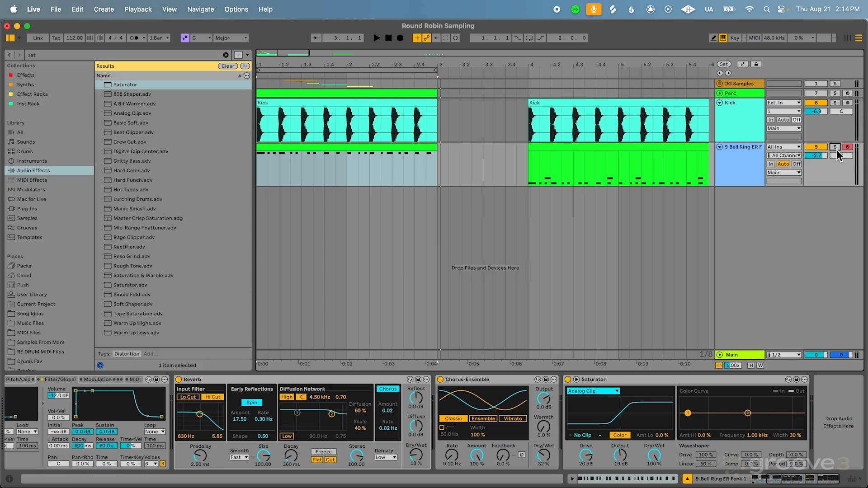Toggle the draw mode pencil icon
Image resolution: width=868 pixels, height=488 pixels.
point(713,38)
